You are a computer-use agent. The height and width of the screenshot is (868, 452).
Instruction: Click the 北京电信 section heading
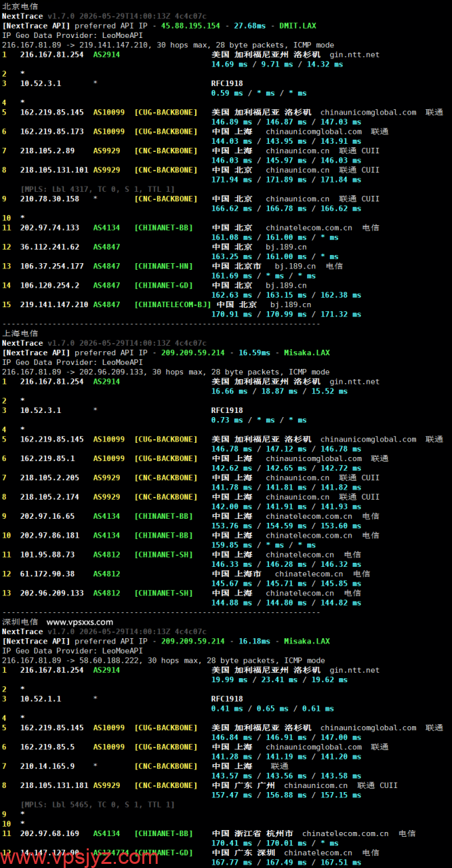click(x=20, y=5)
